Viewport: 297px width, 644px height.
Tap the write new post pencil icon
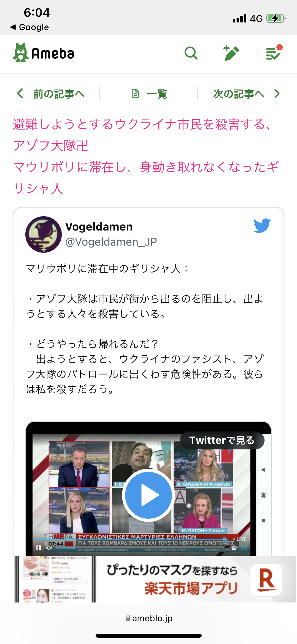231,53
